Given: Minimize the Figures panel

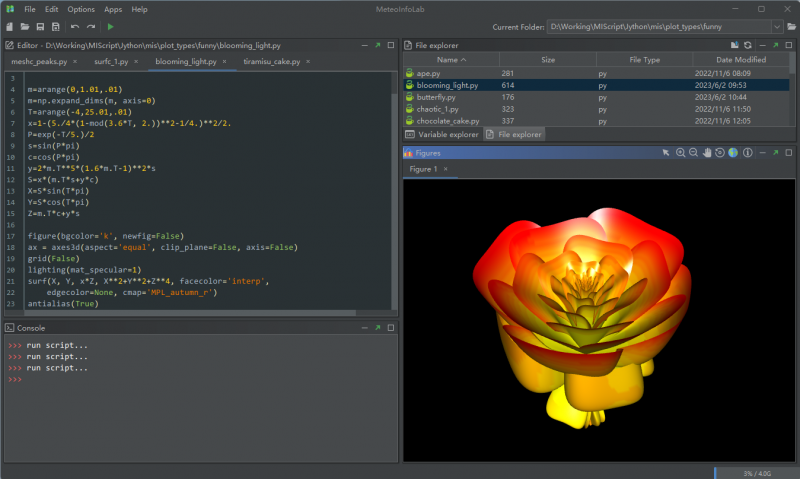Looking at the screenshot, I should pos(762,153).
